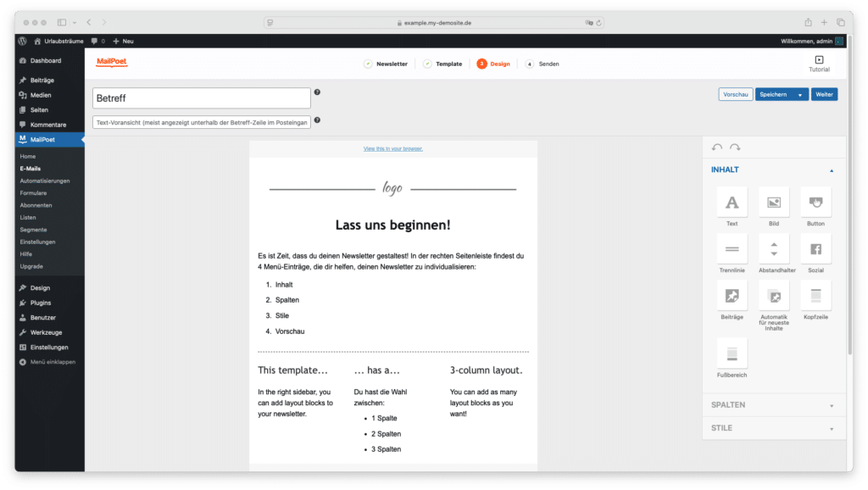This screenshot has height=490, width=868.
Task: Expand the Stile section
Action: click(x=773, y=428)
